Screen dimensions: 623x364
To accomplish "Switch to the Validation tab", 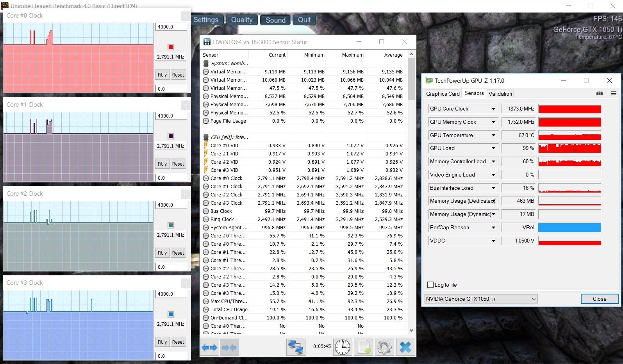I will coord(500,94).
